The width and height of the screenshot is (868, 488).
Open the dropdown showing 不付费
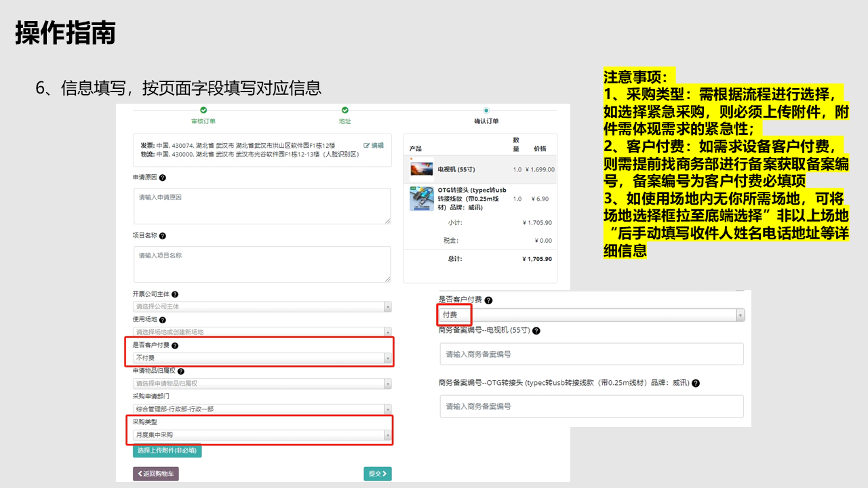(x=262, y=358)
